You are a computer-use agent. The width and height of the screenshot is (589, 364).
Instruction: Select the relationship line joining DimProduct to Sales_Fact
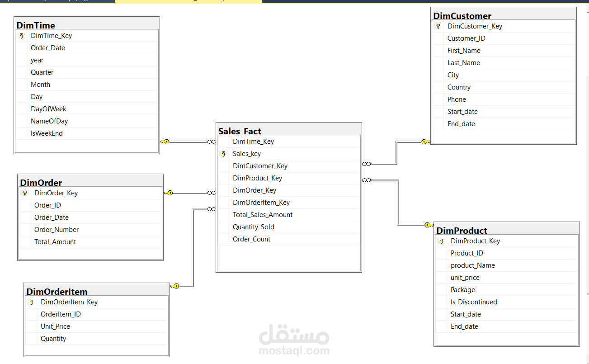tap(398, 202)
